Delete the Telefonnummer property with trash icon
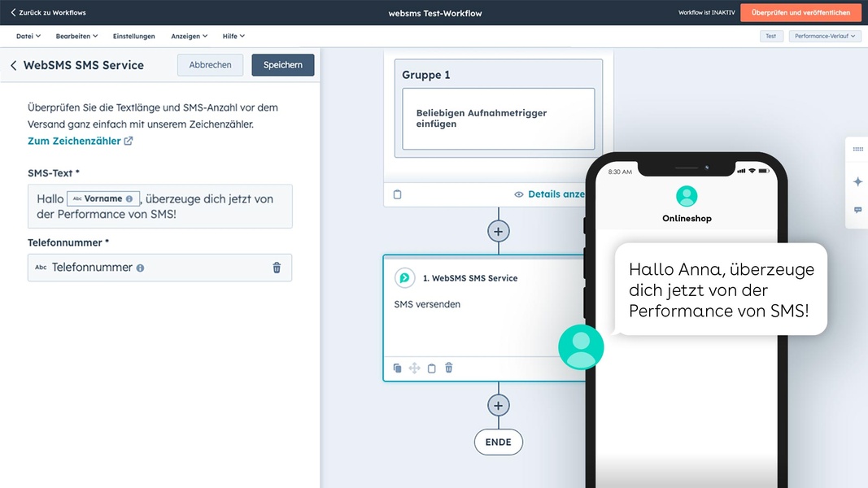868x488 pixels. (277, 268)
